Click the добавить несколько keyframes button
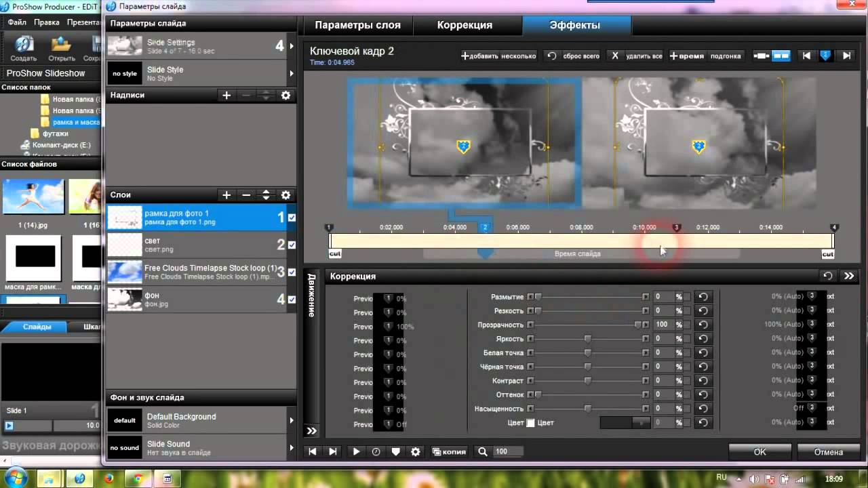 498,56
